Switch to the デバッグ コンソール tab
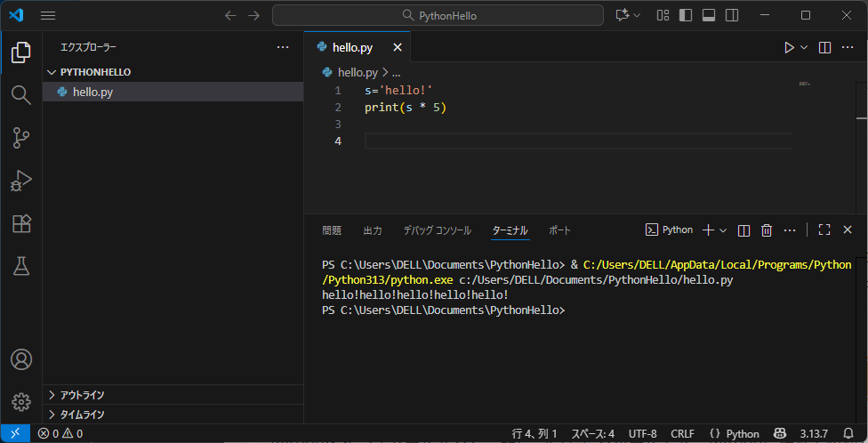Screen dimensions: 868x443 437,230
